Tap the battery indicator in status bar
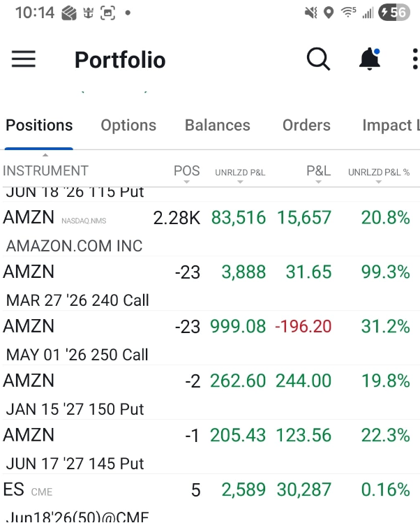 (393, 13)
